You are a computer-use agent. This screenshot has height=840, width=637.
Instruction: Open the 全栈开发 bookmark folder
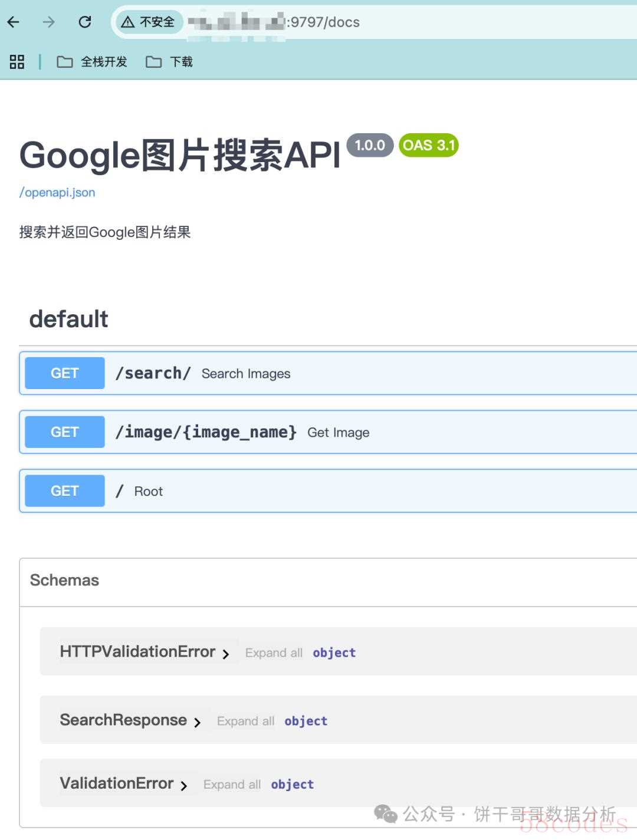pyautogui.click(x=92, y=62)
